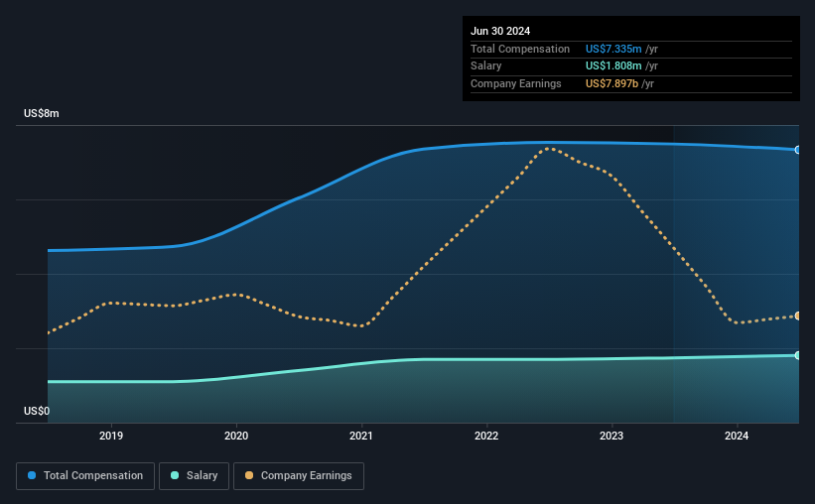815x504 pixels.
Task: Select the 2019 axis label
Action: pos(111,436)
